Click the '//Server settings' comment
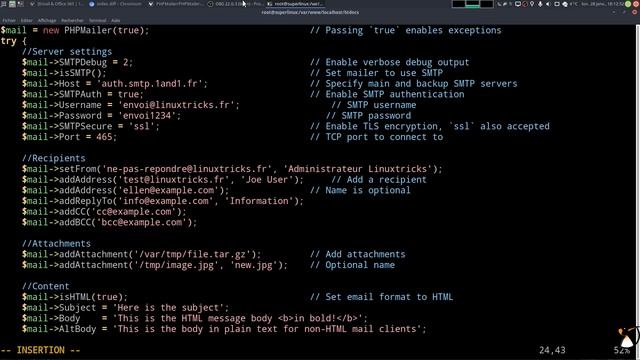The image size is (640, 360). tap(67, 52)
